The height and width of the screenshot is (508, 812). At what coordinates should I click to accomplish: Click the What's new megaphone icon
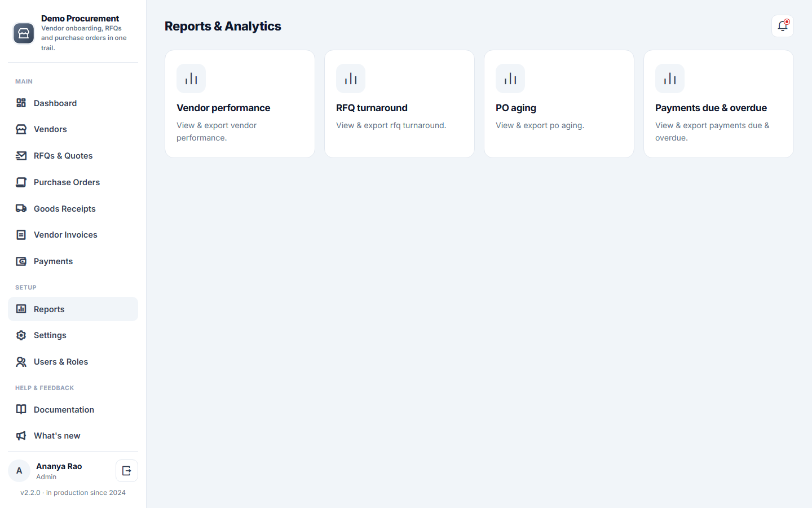tap(21, 436)
